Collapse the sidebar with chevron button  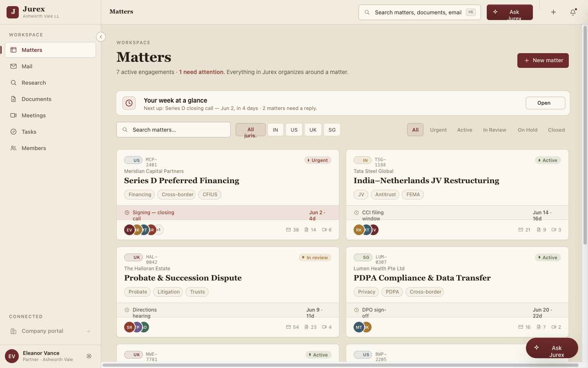(x=101, y=37)
